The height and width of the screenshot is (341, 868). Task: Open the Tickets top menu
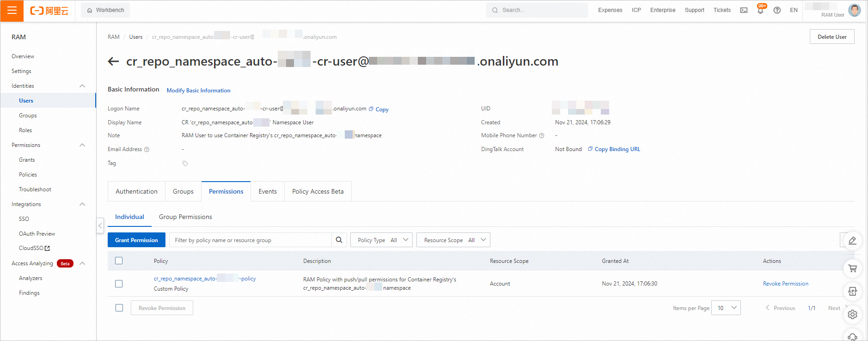click(x=722, y=10)
